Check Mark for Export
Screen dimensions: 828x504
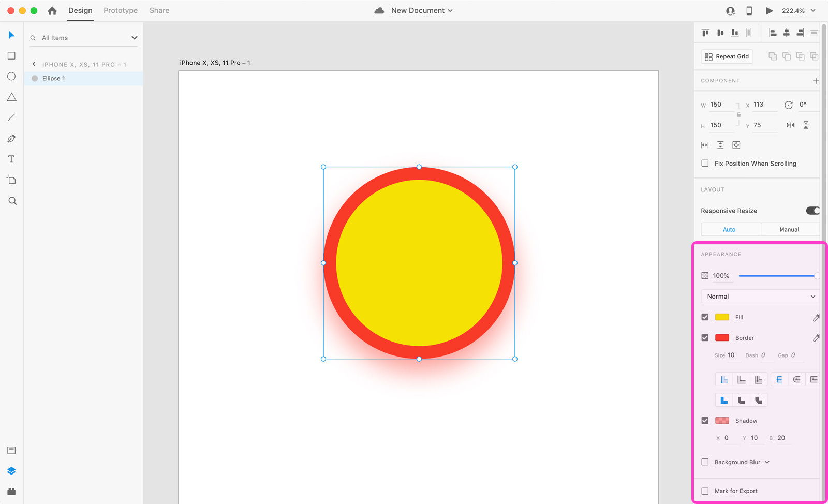[x=705, y=491]
